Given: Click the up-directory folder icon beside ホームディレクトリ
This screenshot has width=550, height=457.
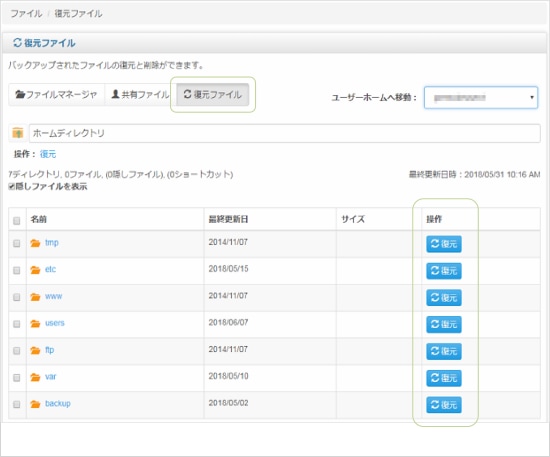Looking at the screenshot, I should (x=17, y=133).
